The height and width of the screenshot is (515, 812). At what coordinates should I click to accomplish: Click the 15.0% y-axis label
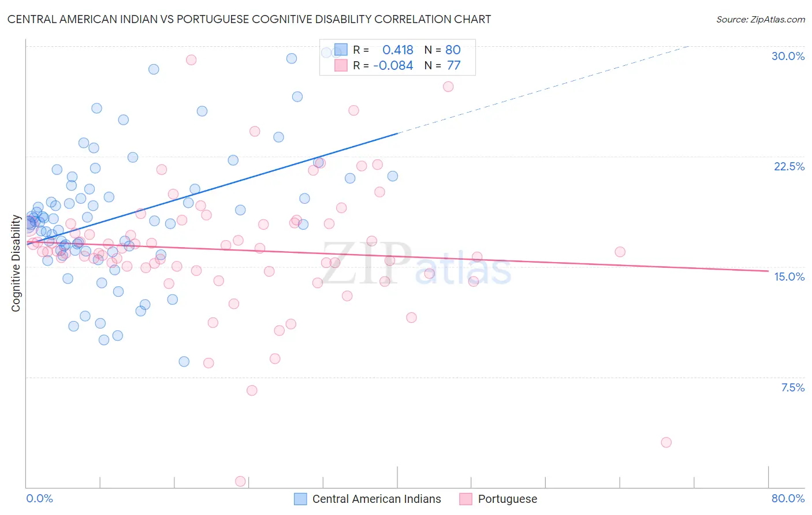(x=789, y=277)
